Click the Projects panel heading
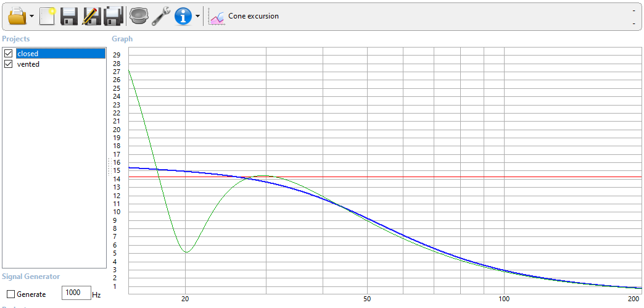 pyautogui.click(x=16, y=39)
